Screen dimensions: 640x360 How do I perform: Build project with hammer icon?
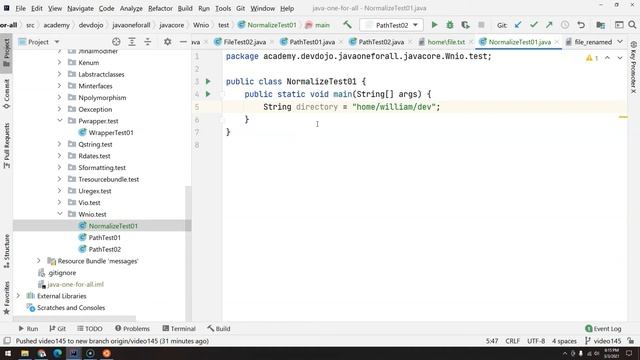347,25
